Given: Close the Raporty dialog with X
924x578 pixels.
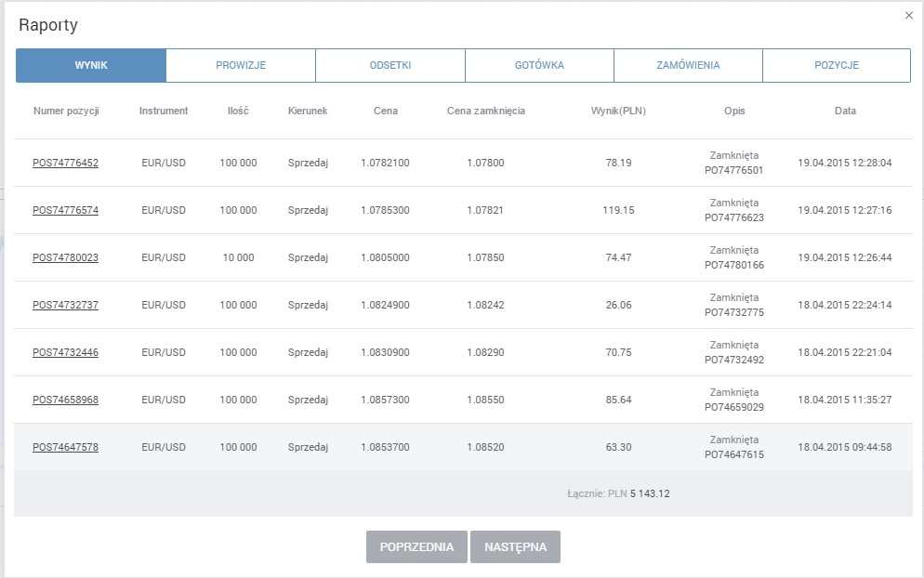Looking at the screenshot, I should (908, 15).
